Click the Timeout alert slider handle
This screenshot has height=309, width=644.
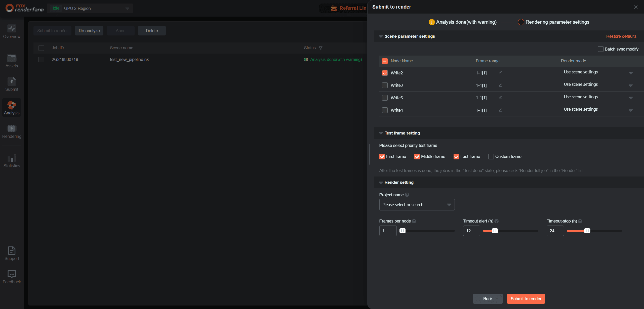tap(495, 231)
